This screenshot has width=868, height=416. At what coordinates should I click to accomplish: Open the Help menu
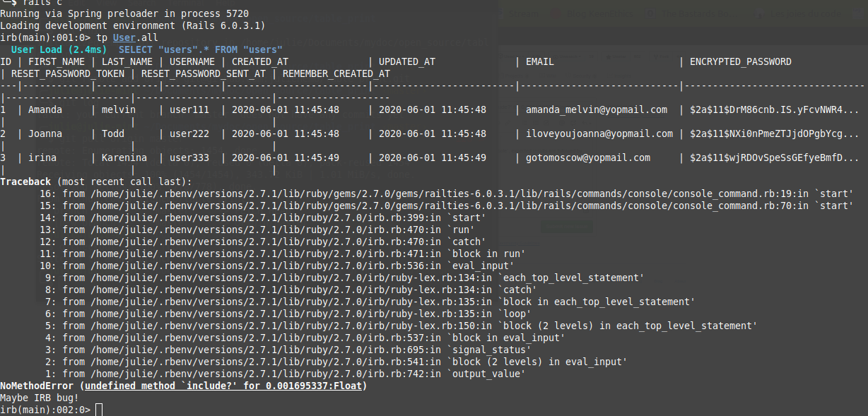(x=225, y=4)
